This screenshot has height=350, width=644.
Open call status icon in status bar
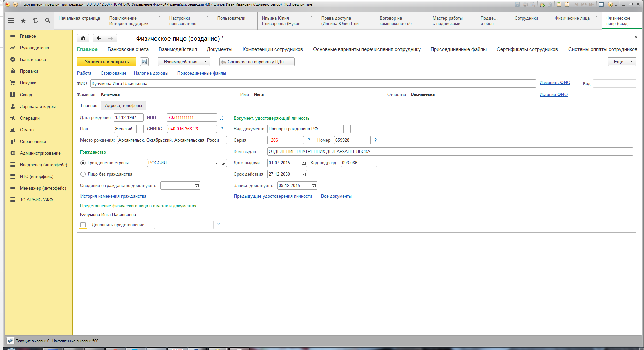click(10, 341)
